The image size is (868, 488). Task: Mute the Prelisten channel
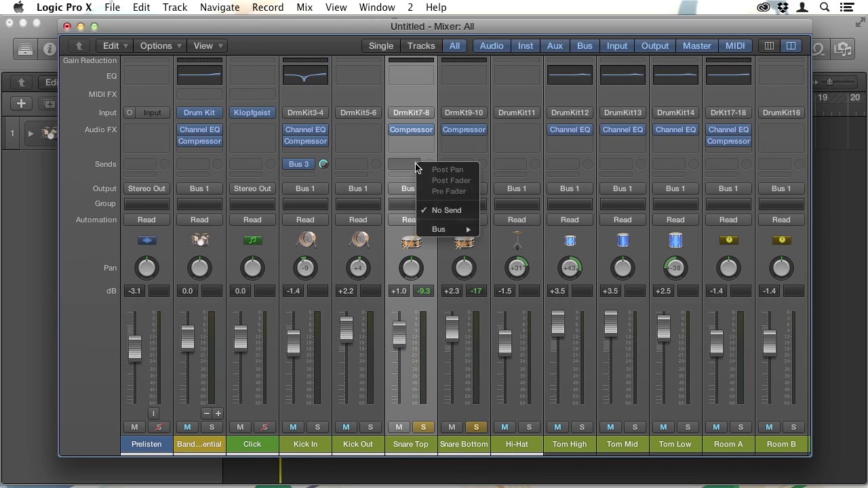(x=134, y=427)
